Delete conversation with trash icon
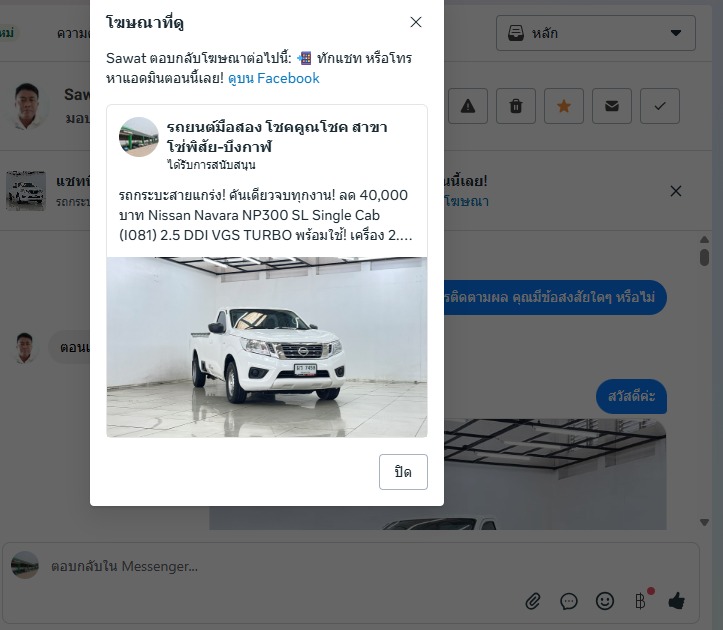The image size is (723, 630). point(516,106)
